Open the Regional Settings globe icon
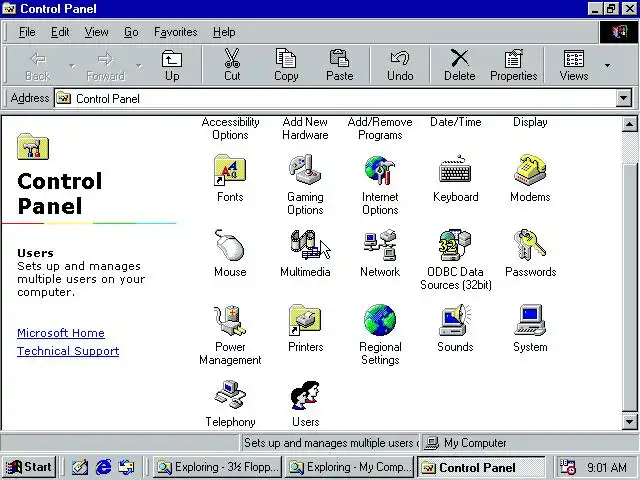This screenshot has width=640, height=480. tap(380, 320)
